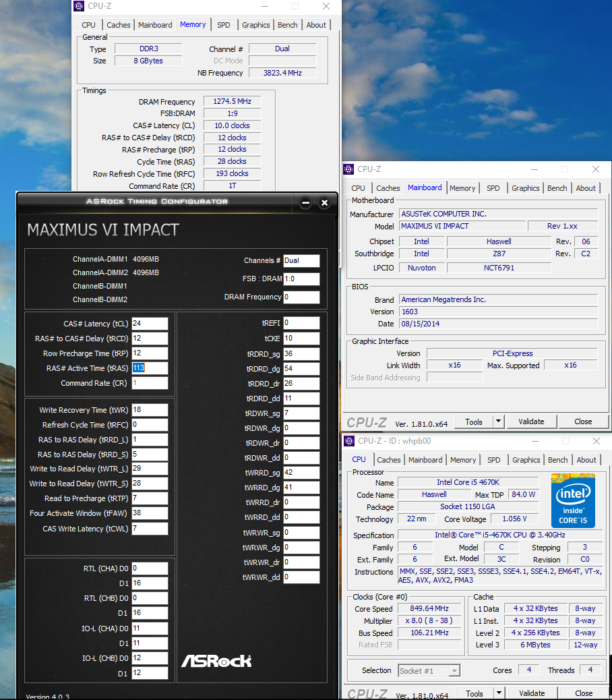Open the Tools dropdown arrow in the CPU window

[x=499, y=693]
